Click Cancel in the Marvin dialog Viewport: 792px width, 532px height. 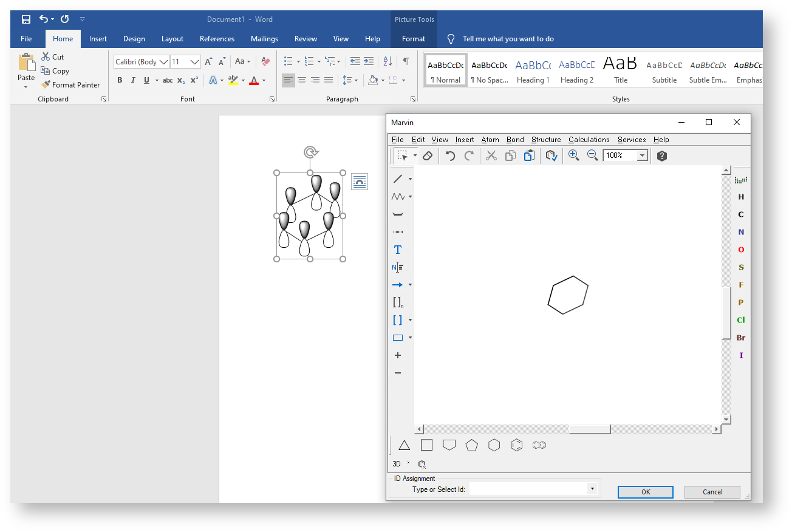[x=712, y=492]
